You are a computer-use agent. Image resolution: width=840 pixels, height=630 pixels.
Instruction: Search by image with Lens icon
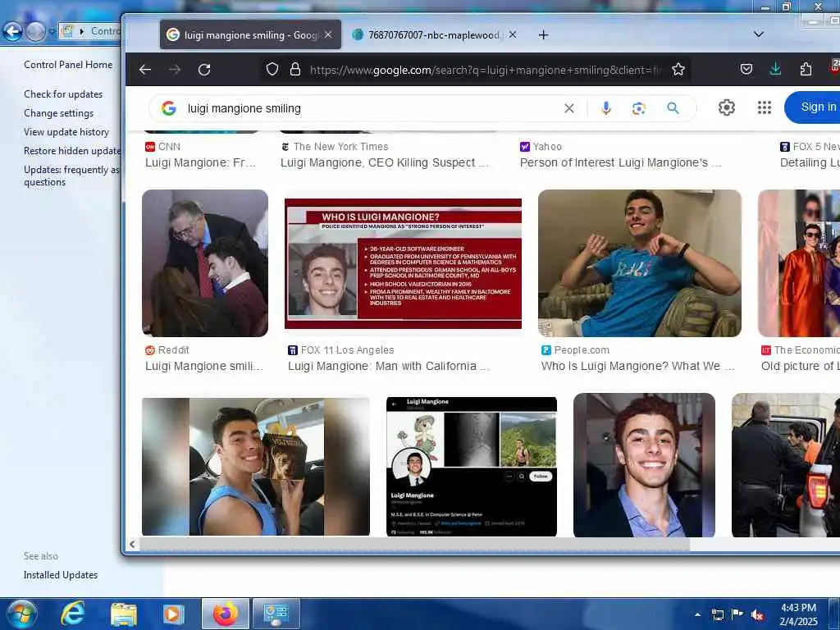click(638, 108)
